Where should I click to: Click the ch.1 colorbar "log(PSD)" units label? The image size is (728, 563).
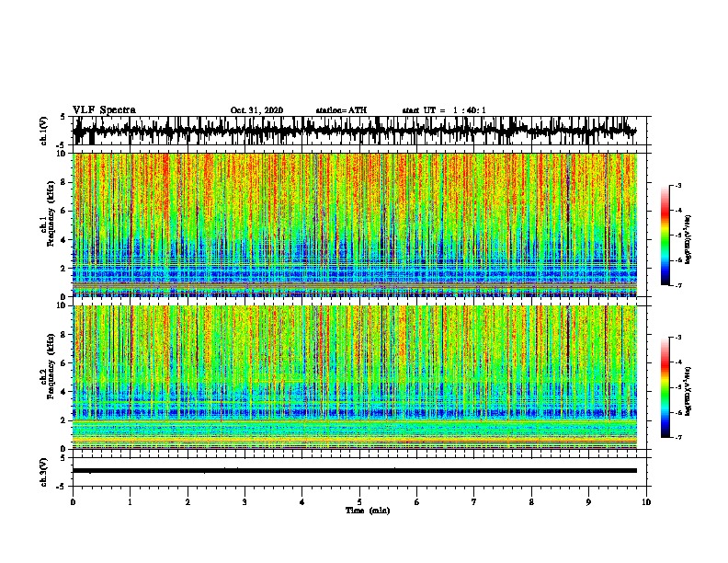pyautogui.click(x=688, y=239)
